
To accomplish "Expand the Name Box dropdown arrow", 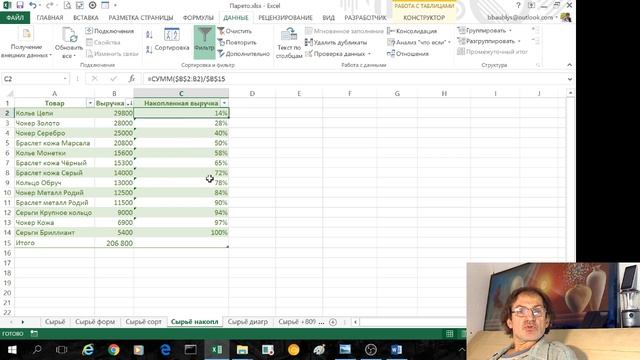I will tap(65, 78).
